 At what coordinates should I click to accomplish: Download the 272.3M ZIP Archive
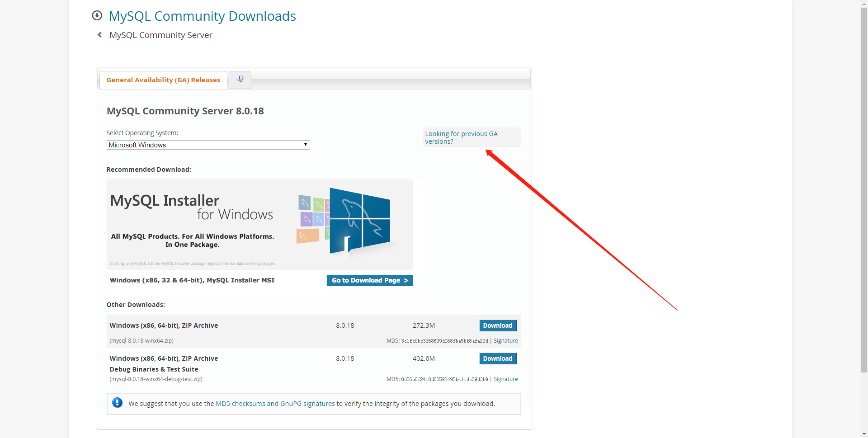click(x=498, y=325)
